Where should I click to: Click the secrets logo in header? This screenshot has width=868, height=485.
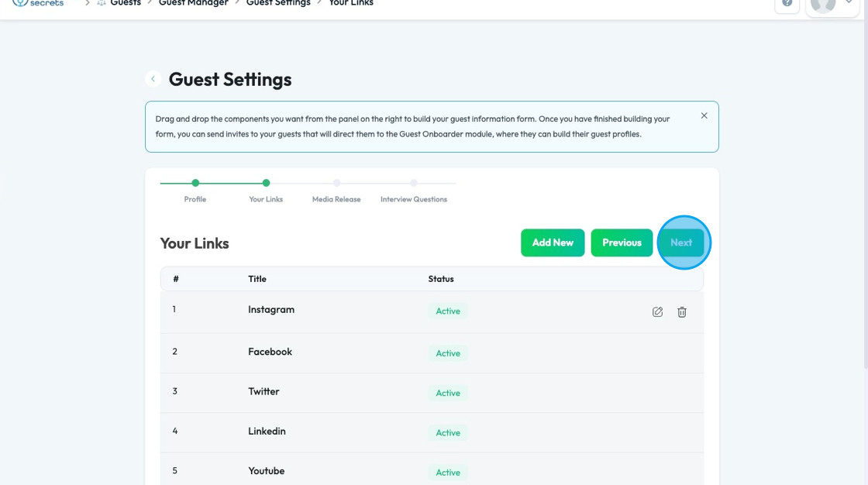point(39,3)
